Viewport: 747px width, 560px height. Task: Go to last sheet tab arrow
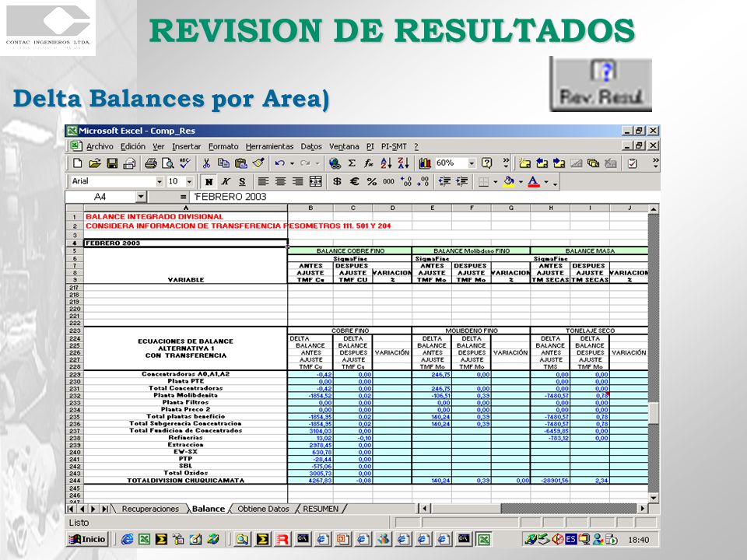click(105, 509)
